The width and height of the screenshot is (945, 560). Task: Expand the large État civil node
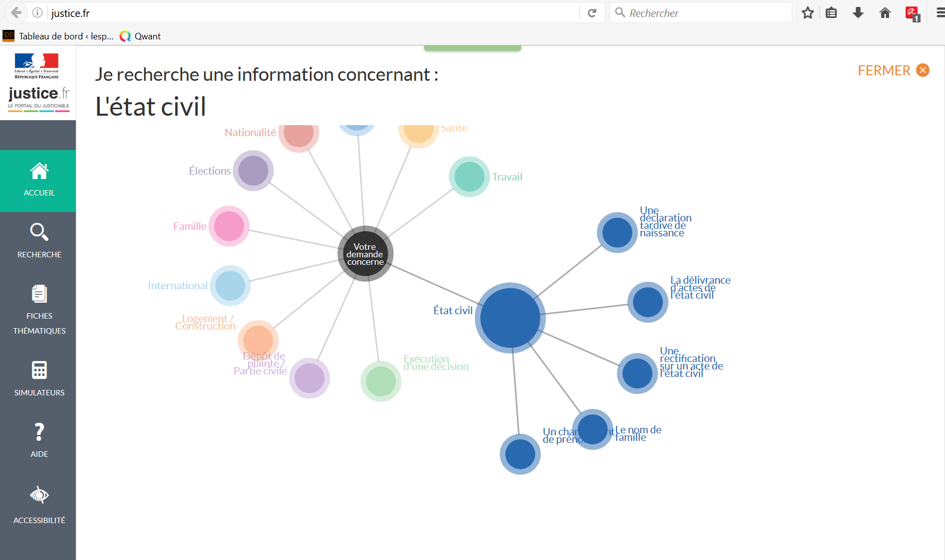pyautogui.click(x=510, y=318)
